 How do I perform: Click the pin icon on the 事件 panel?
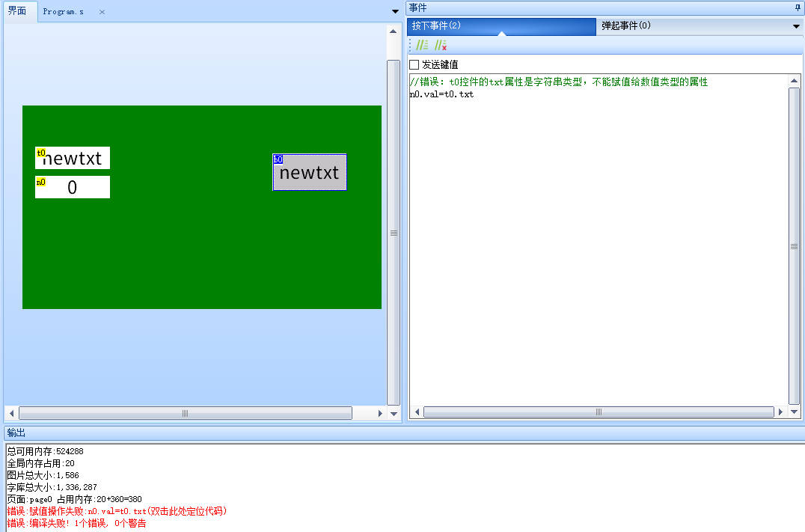798,7
